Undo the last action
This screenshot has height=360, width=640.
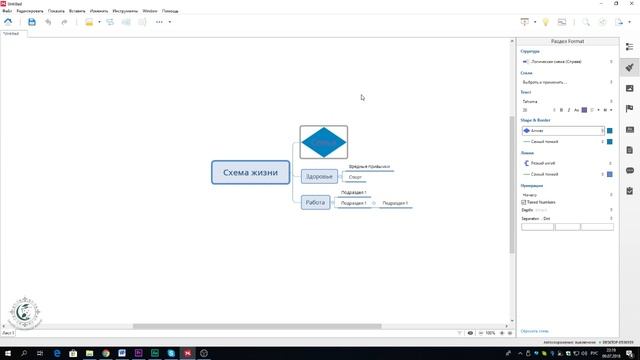coord(48,22)
